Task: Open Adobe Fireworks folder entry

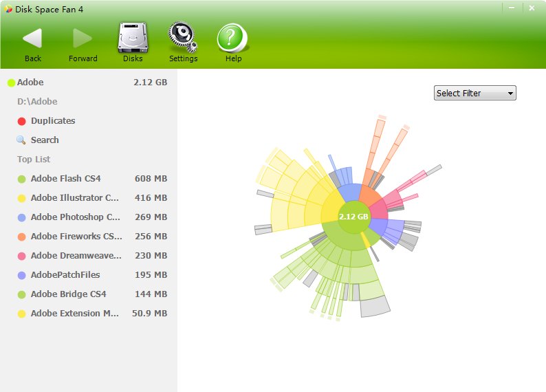Action: pos(76,237)
